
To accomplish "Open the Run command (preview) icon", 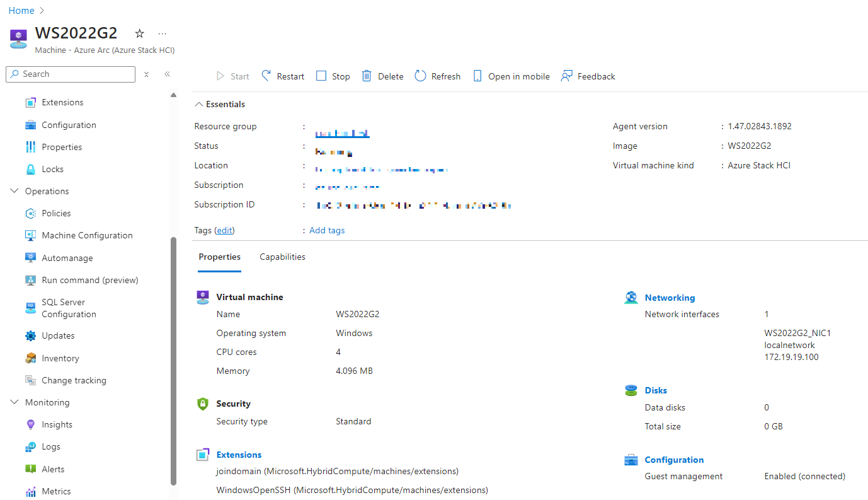I will (x=30, y=280).
